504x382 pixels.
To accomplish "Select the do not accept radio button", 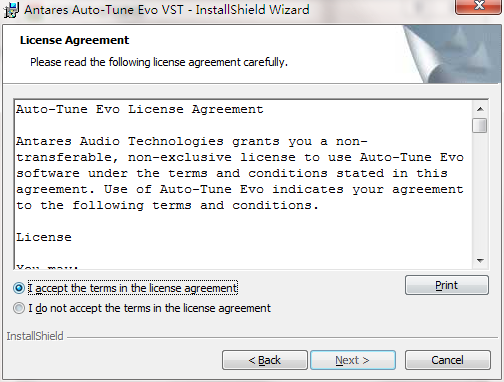I will (x=19, y=308).
